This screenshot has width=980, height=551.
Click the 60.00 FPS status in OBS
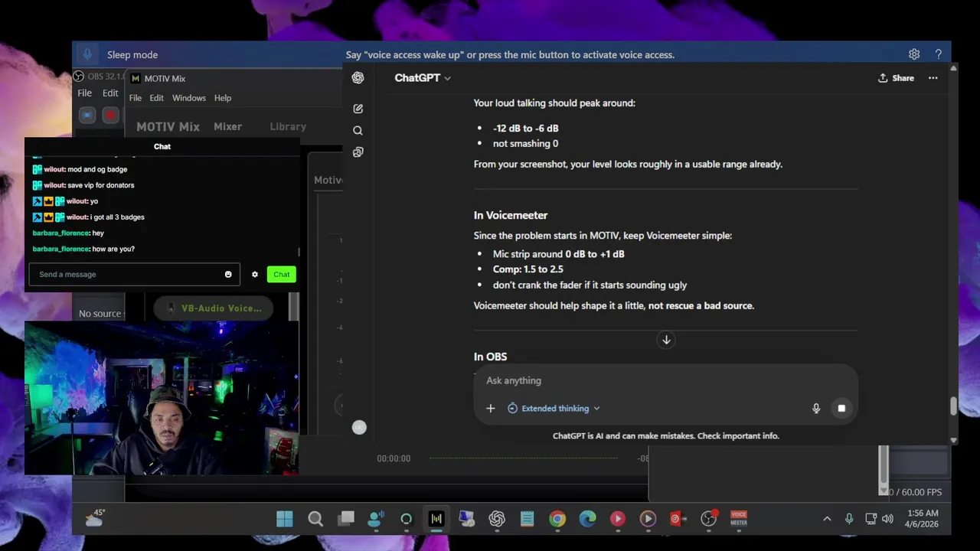pyautogui.click(x=917, y=492)
